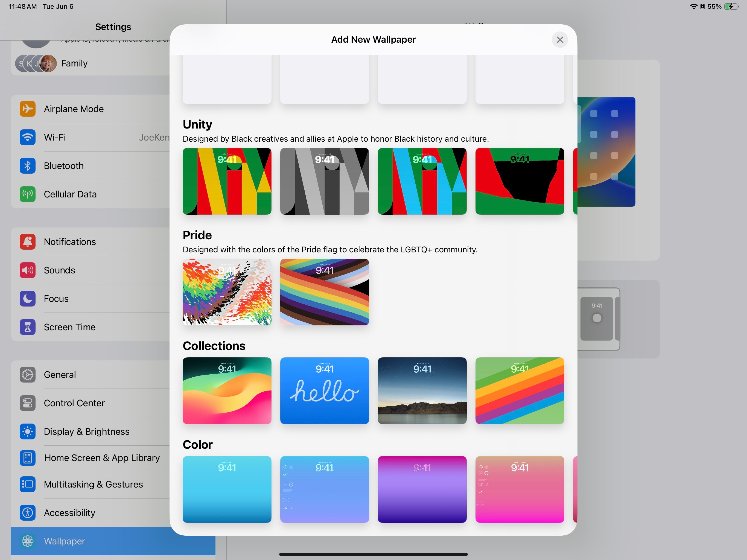Tap the Color section heading

[198, 445]
